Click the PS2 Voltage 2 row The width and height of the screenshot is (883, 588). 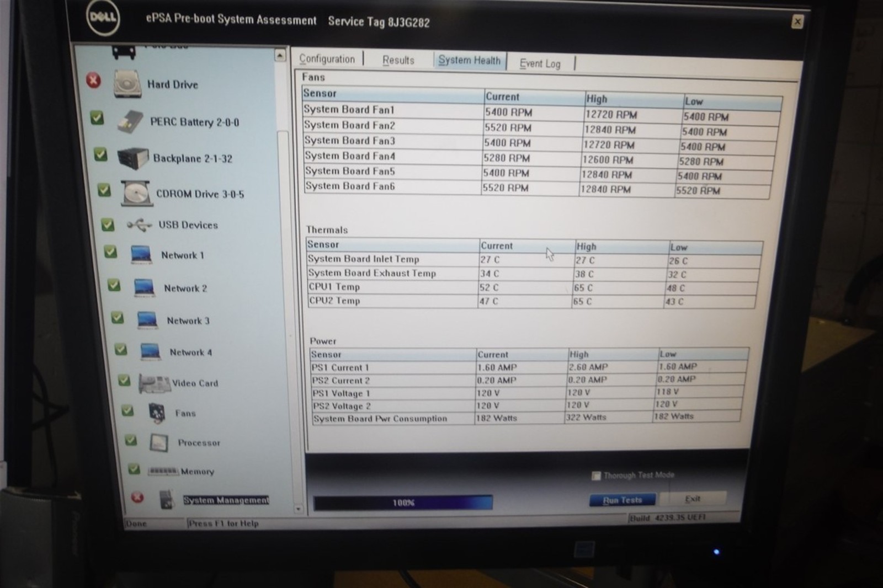(527, 405)
